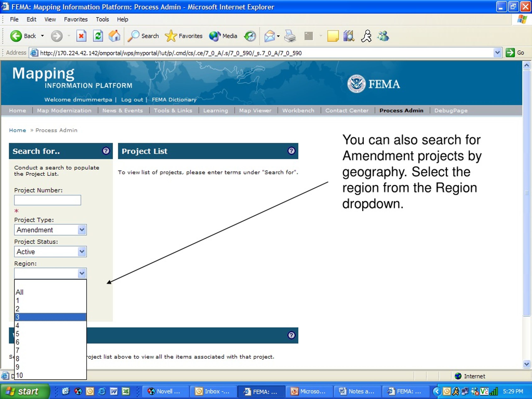532x399 pixels.
Task: Refresh the page with the green arrows icon
Action: click(98, 36)
